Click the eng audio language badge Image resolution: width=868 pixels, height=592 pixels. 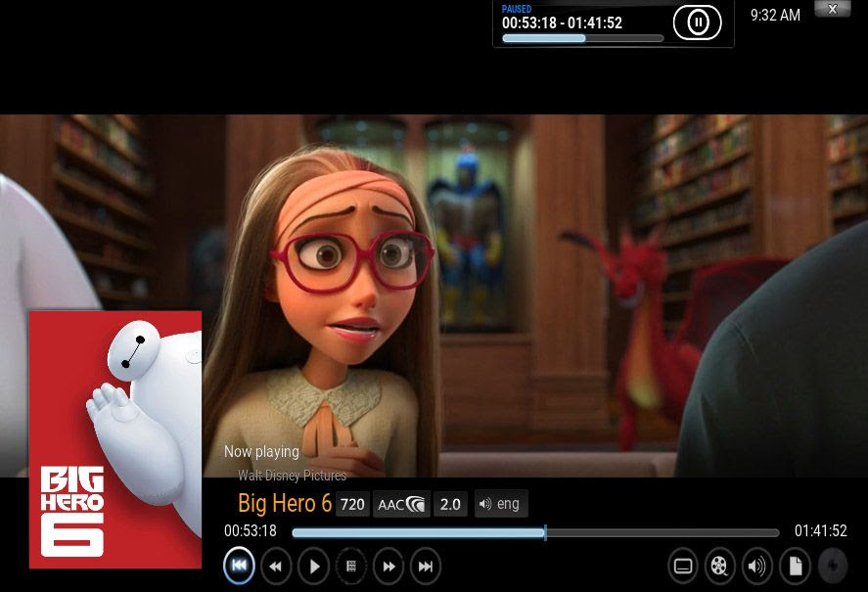(x=501, y=503)
